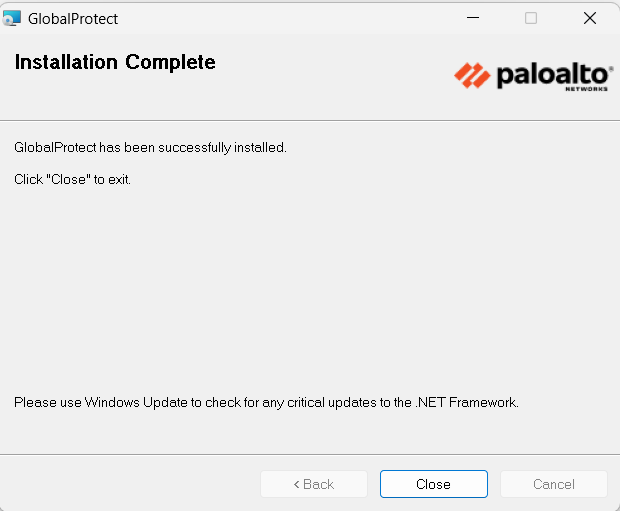This screenshot has height=511, width=620.
Task: Click the disabled Back button
Action: tap(314, 484)
